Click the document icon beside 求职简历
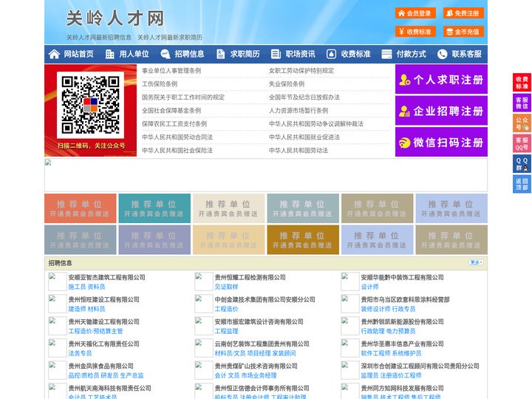Image resolution: width=532 pixels, height=399 pixels. (220, 54)
